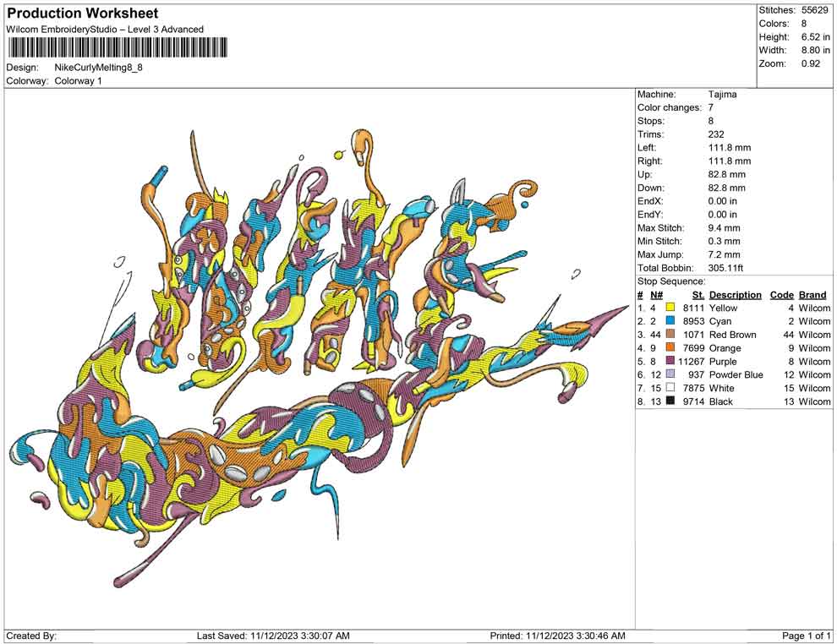This screenshot has width=837, height=644.
Task: Click the 'Description' column header
Action: click(x=735, y=295)
